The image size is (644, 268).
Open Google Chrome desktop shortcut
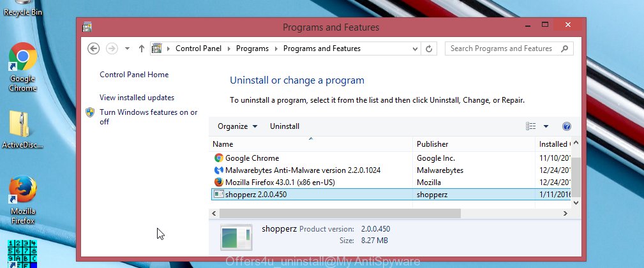pos(22,67)
